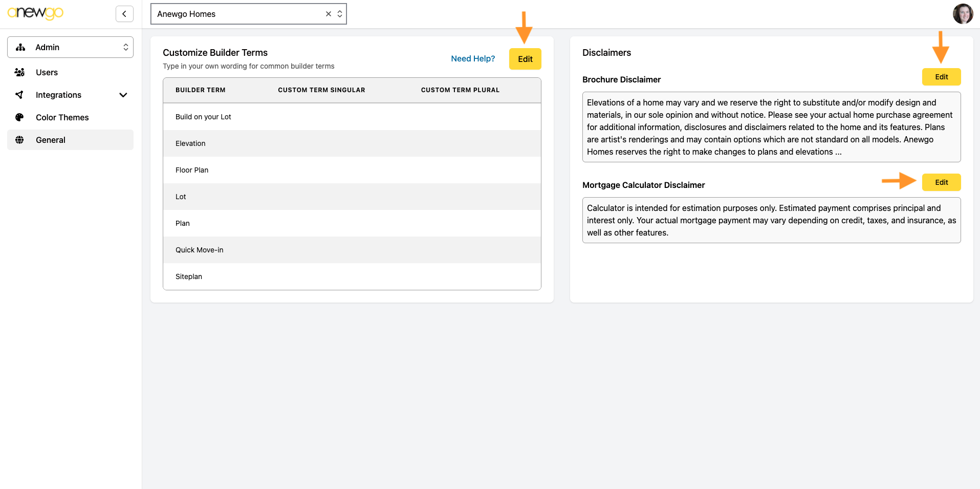This screenshot has height=489, width=980.
Task: Open the builder selector dropdown arrows
Action: click(x=340, y=14)
